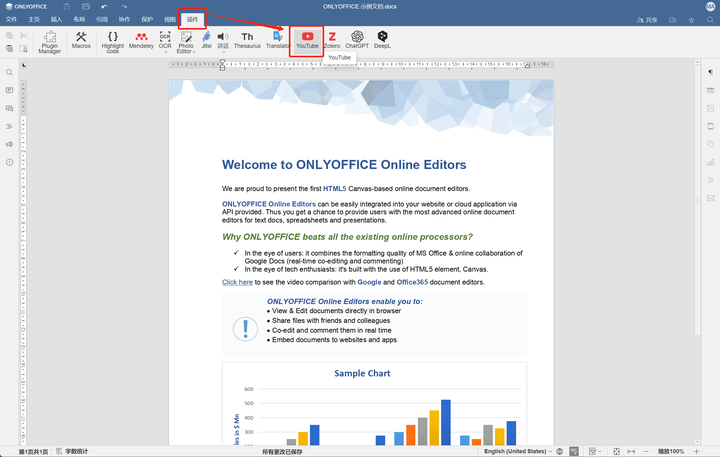Open the track changes dropdown in status bar
720x457 pixels.
[x=595, y=451]
